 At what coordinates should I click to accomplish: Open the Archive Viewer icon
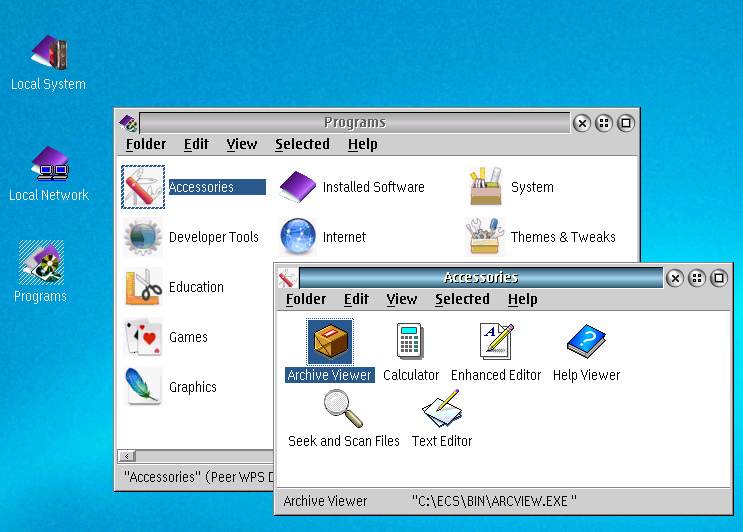click(329, 342)
